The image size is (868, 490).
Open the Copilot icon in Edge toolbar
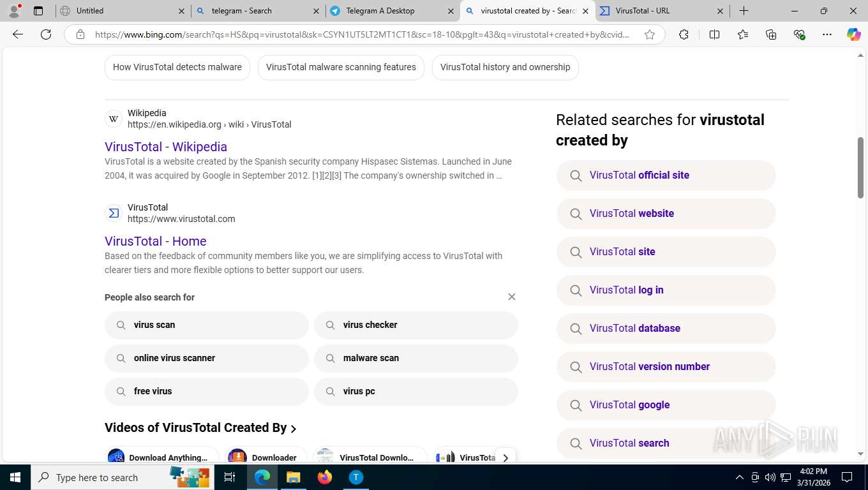[854, 34]
